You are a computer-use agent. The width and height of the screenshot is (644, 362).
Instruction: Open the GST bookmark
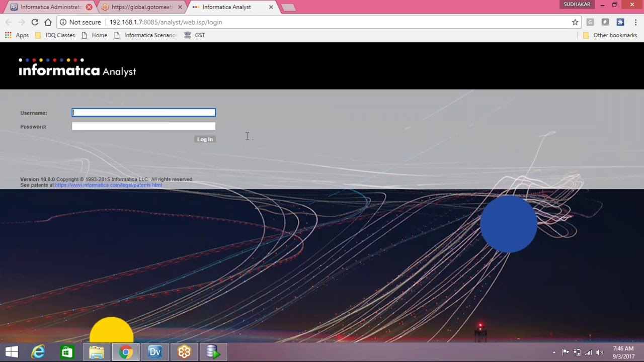pos(194,35)
